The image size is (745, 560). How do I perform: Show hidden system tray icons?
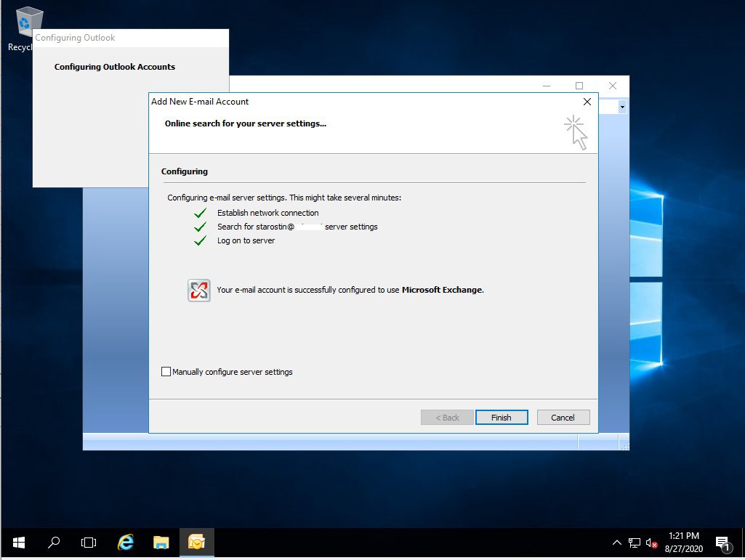point(617,543)
